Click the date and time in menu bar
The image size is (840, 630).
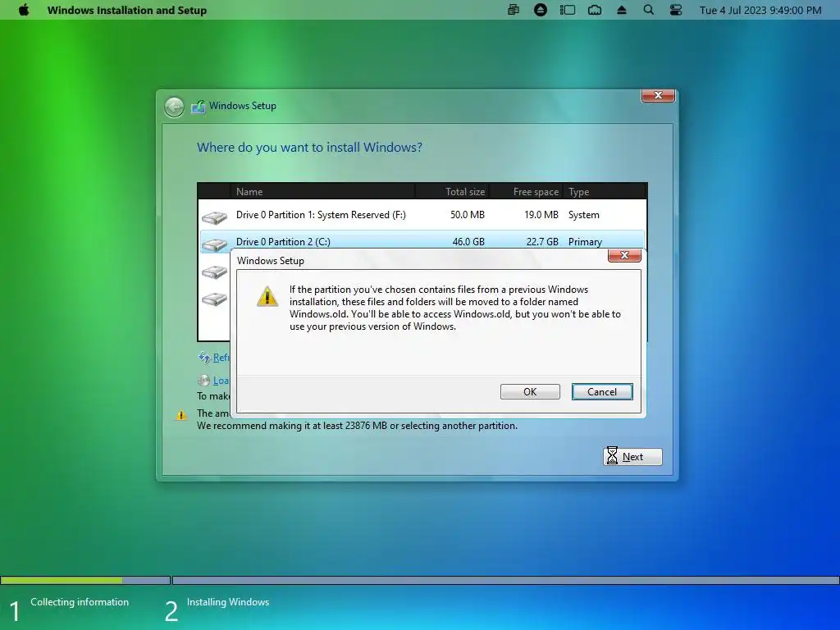point(760,10)
